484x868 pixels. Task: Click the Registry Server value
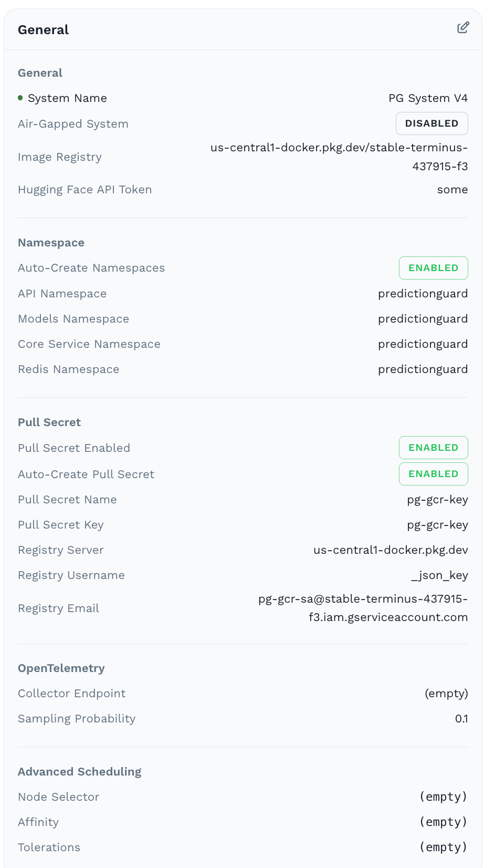[391, 550]
